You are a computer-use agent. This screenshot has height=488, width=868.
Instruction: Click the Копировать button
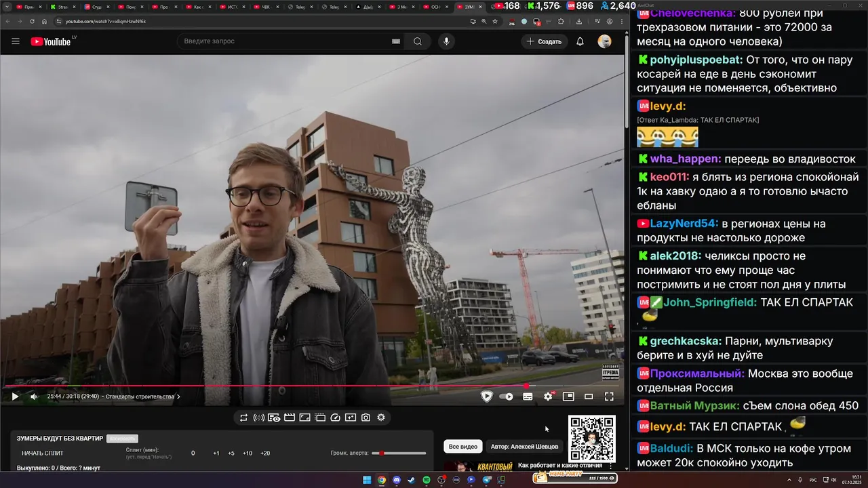coord(122,439)
